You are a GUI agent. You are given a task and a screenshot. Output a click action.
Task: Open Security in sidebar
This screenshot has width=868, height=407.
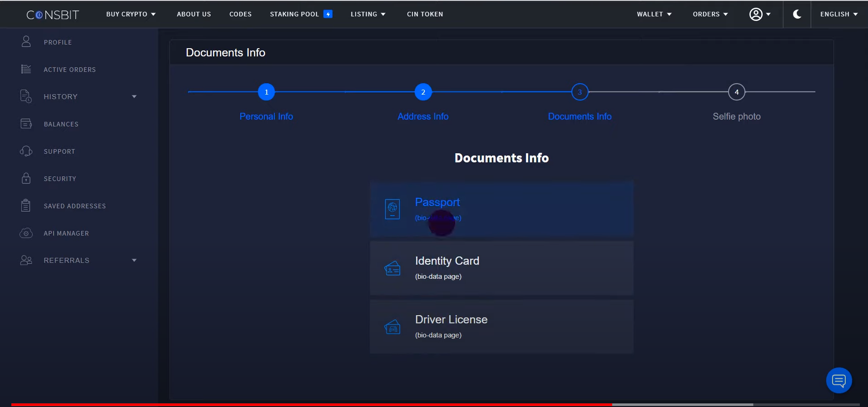(60, 179)
